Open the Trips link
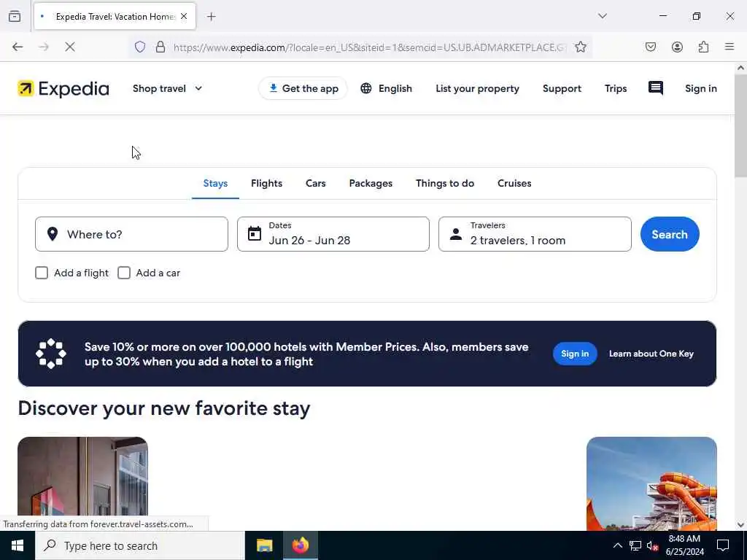 tap(616, 88)
